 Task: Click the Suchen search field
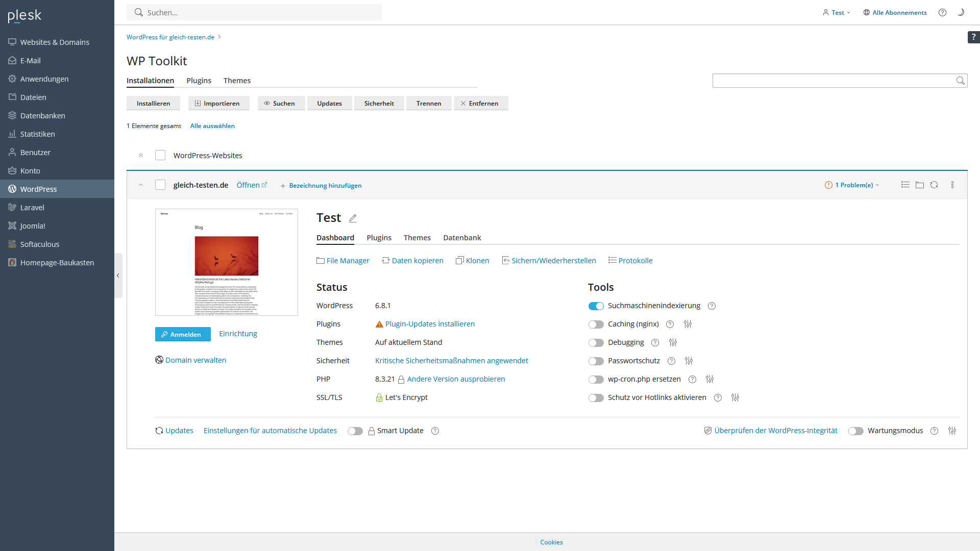tap(254, 12)
